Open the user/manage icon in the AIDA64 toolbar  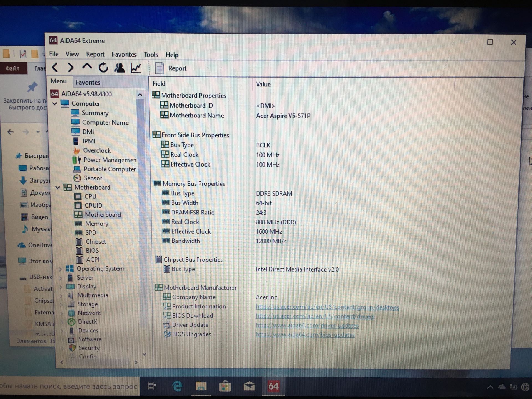click(120, 68)
